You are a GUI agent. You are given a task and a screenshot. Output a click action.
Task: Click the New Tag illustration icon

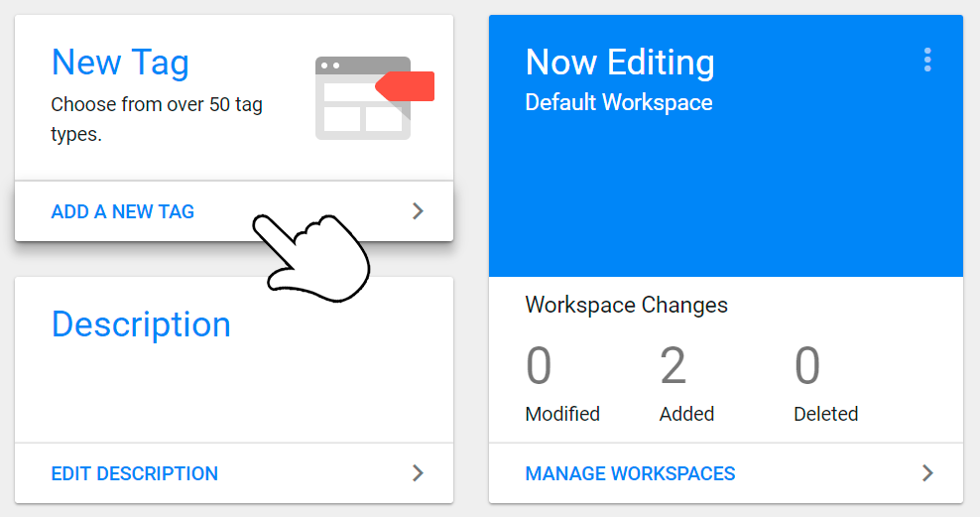coord(374,98)
